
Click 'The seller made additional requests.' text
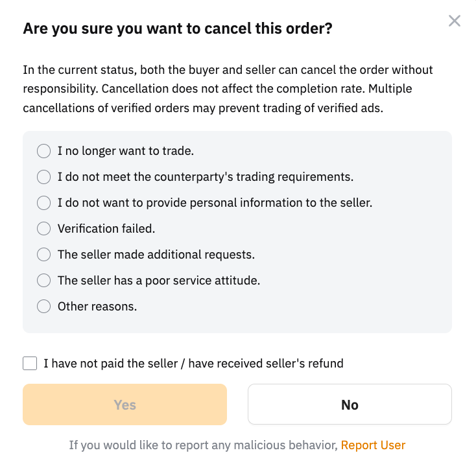point(156,255)
